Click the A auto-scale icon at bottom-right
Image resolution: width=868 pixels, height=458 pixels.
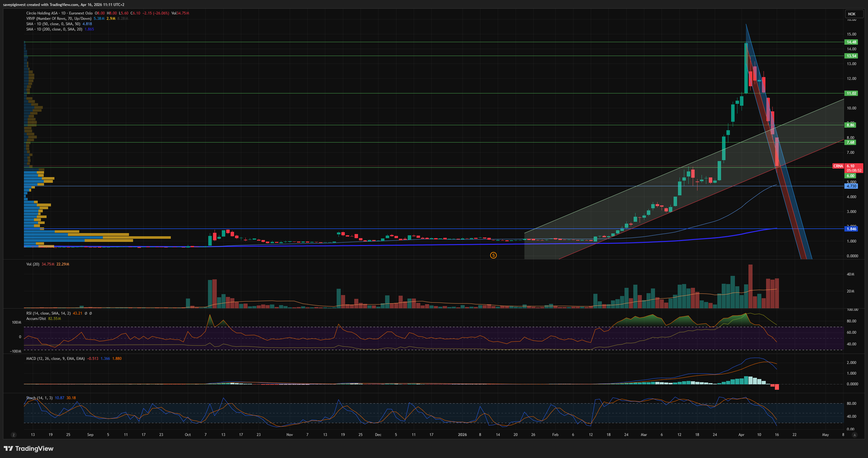coord(854,435)
